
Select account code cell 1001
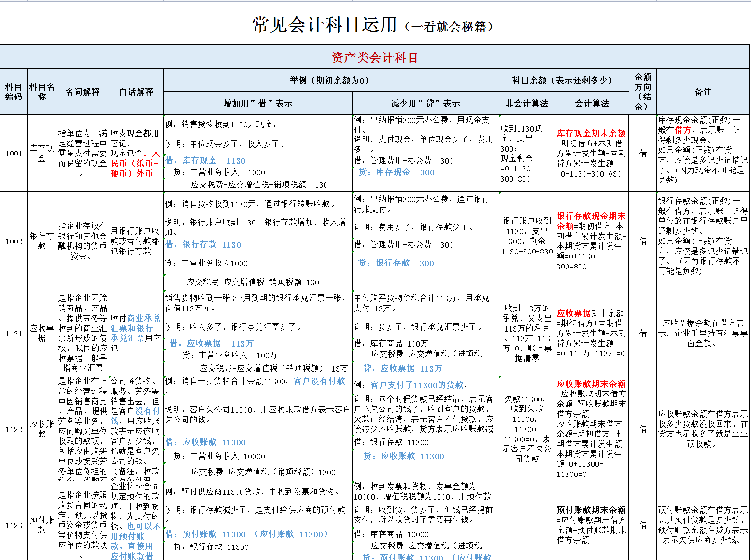coord(14,154)
